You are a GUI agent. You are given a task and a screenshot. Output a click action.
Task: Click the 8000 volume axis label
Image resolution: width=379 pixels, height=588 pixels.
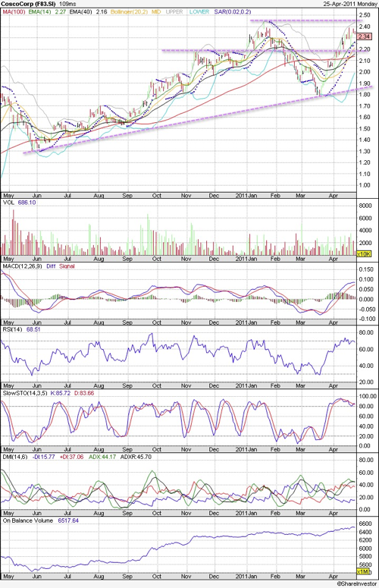point(365,206)
